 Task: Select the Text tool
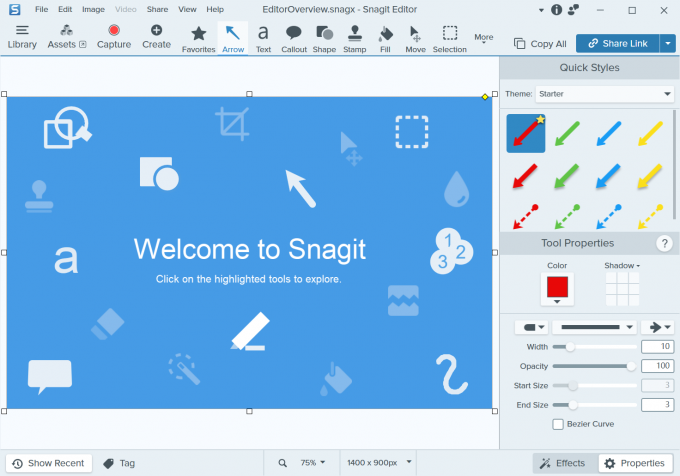pos(263,38)
